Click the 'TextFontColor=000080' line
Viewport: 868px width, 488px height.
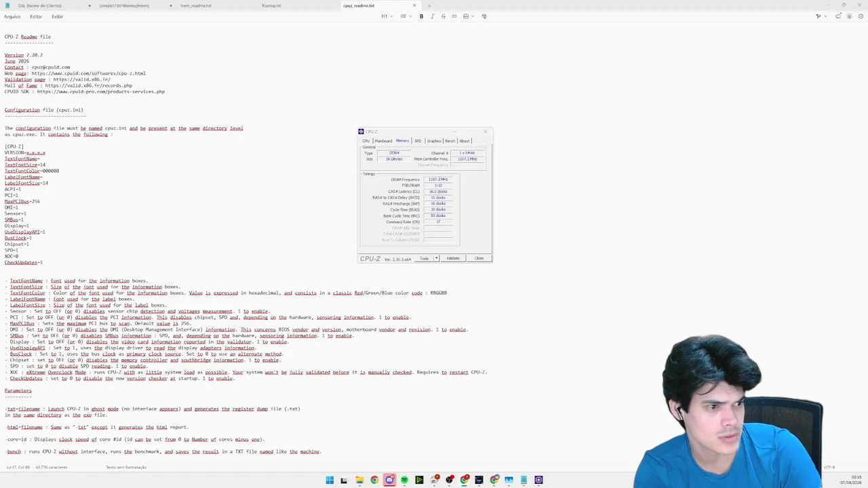coord(32,171)
